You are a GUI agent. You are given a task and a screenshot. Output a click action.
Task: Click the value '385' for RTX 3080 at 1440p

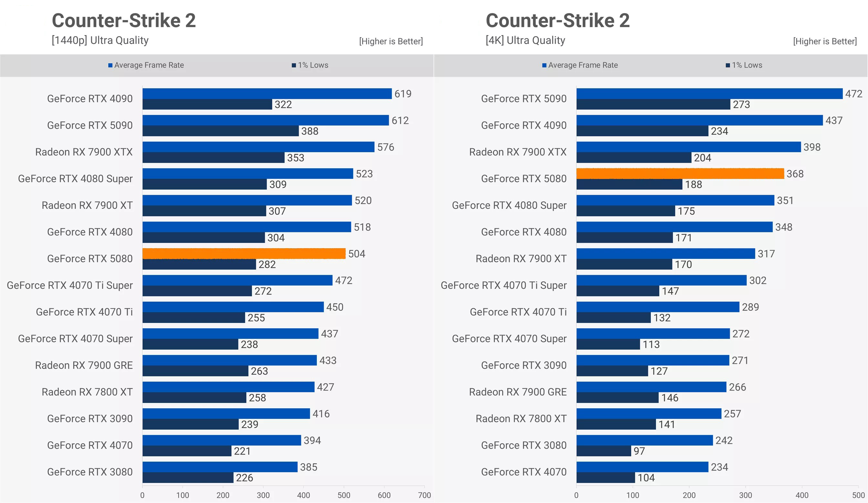[309, 467]
